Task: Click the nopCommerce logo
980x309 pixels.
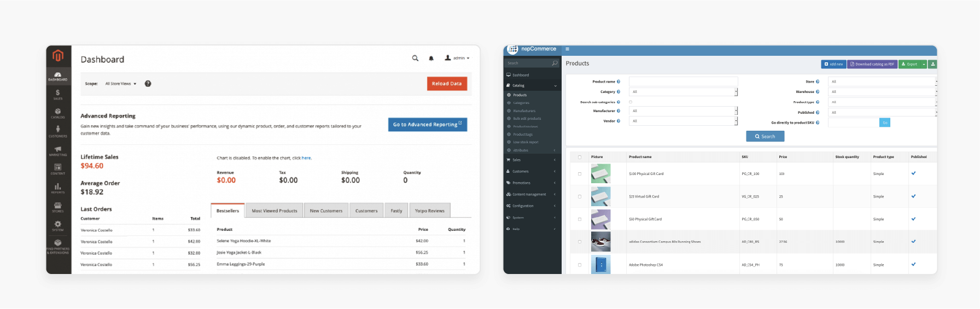Action: pos(532,49)
